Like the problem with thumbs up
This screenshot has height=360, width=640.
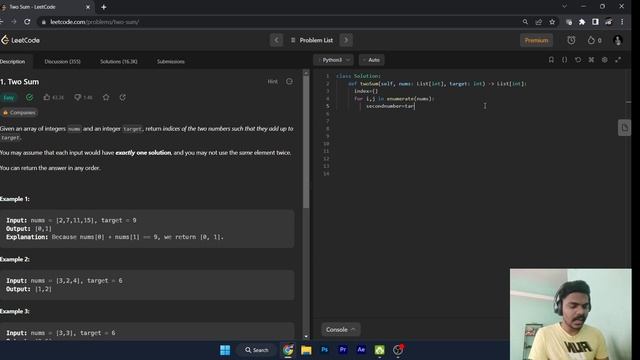point(47,97)
